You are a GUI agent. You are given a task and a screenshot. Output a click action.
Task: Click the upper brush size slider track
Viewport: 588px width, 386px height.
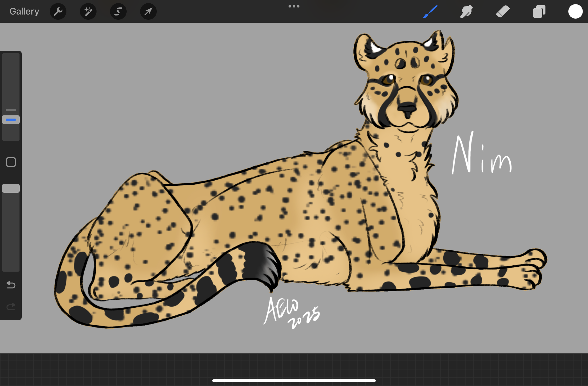pyautogui.click(x=11, y=78)
